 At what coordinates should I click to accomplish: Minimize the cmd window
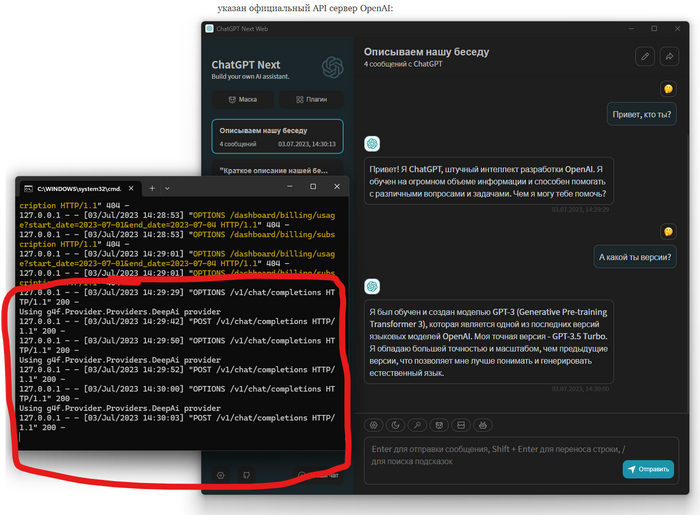pos(290,187)
